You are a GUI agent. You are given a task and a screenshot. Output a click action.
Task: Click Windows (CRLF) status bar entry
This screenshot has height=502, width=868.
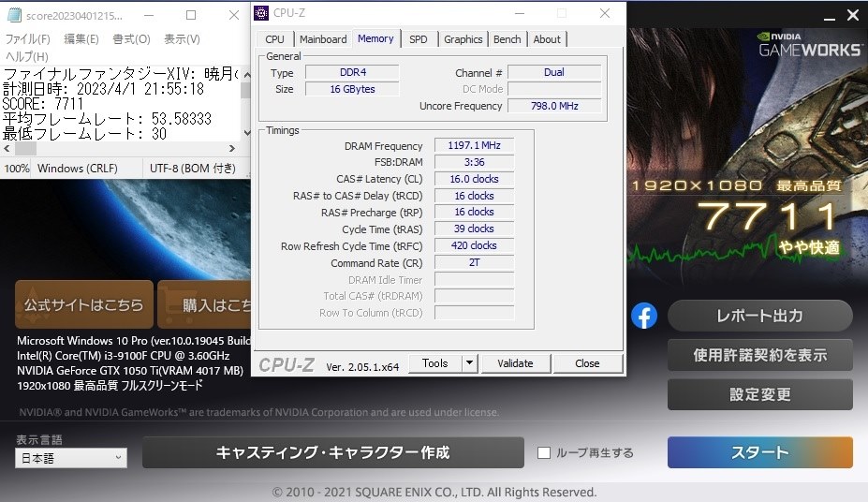pyautogui.click(x=78, y=169)
